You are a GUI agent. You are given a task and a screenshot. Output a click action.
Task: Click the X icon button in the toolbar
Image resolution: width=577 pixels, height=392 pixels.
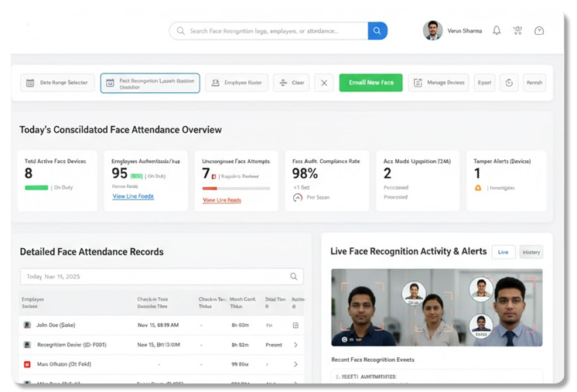click(x=325, y=83)
